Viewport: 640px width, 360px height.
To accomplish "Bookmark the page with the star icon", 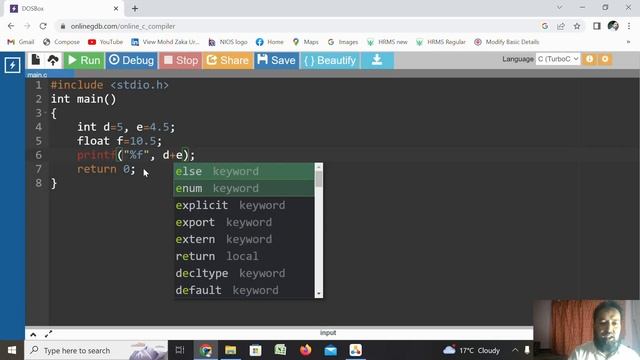I will (577, 26).
